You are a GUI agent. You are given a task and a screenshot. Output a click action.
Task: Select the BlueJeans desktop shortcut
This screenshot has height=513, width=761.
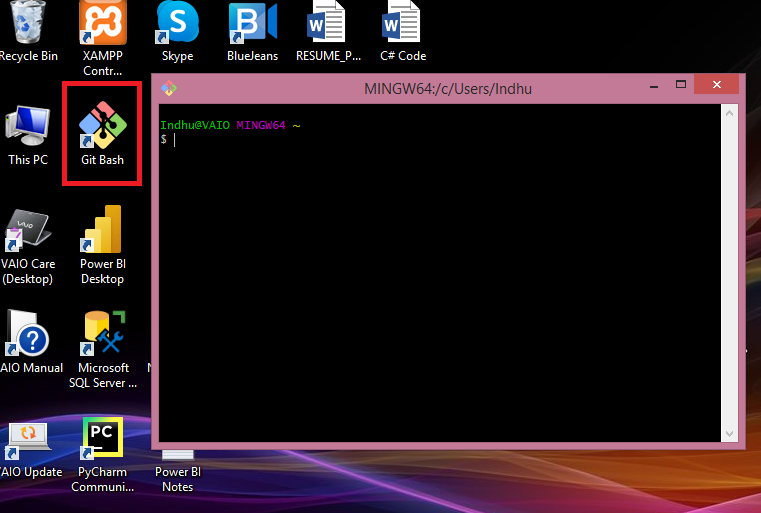(252, 32)
